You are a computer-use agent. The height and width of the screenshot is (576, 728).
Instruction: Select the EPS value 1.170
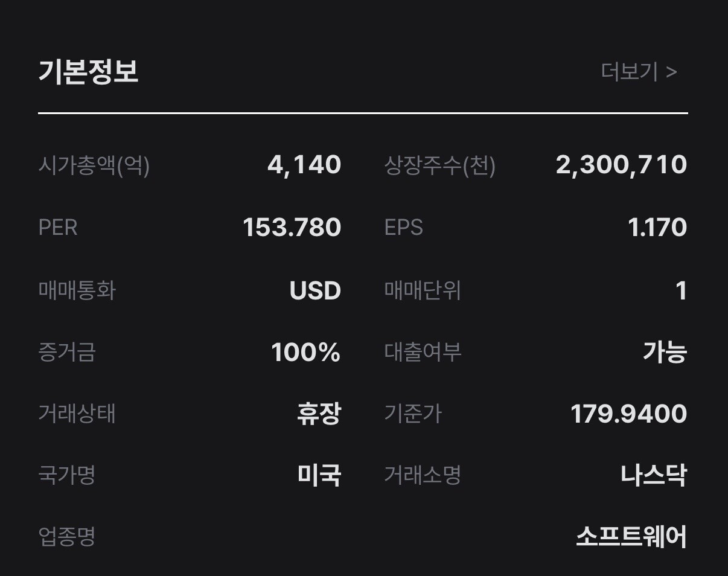[x=657, y=228]
